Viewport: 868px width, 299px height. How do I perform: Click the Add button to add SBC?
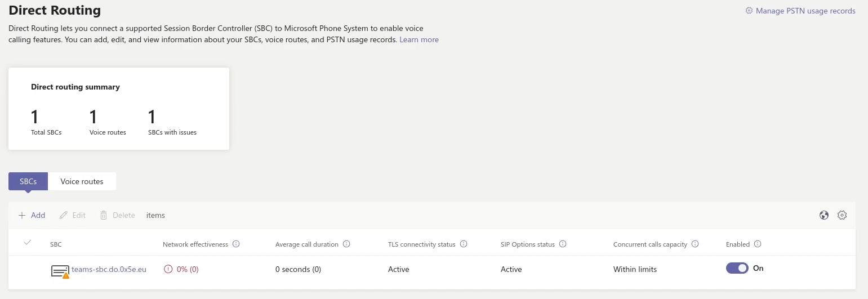pyautogui.click(x=32, y=215)
